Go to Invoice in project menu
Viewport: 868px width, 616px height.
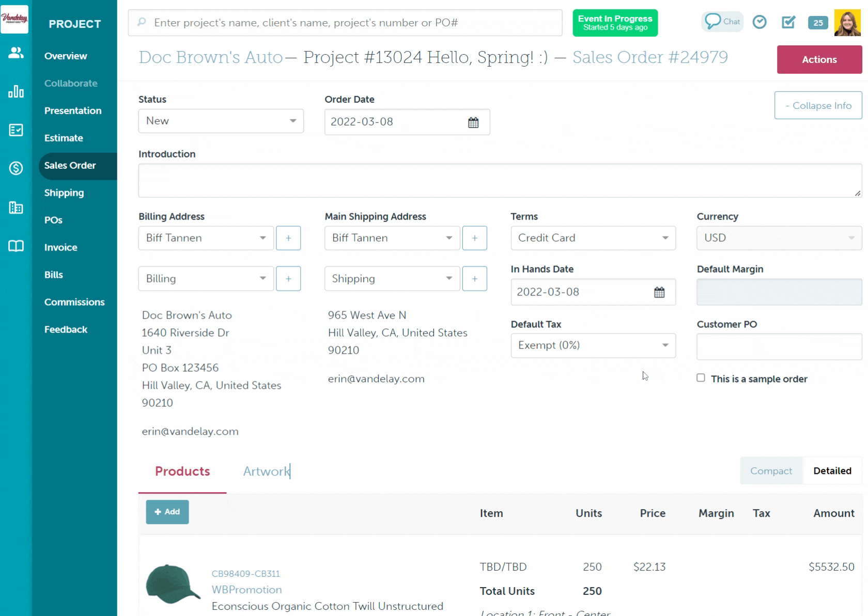pos(60,247)
